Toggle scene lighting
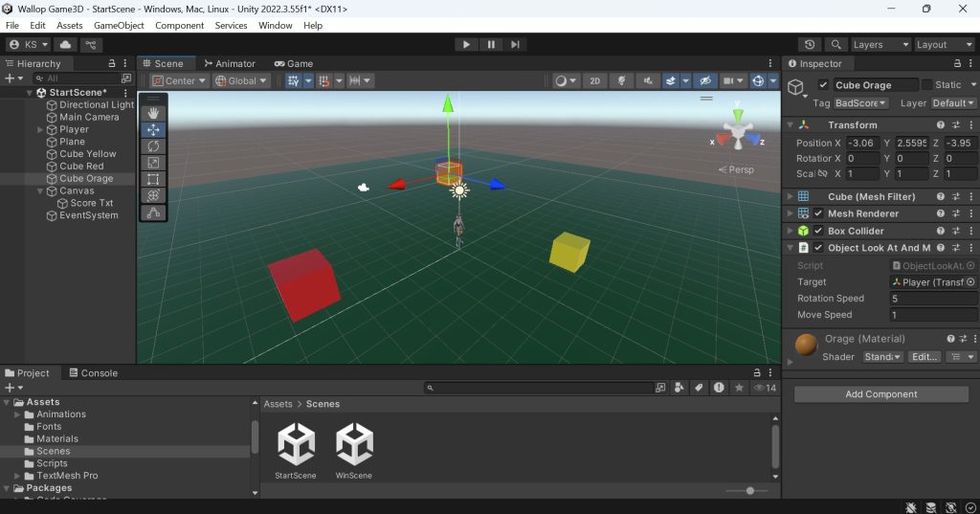This screenshot has height=514, width=980. click(x=621, y=80)
